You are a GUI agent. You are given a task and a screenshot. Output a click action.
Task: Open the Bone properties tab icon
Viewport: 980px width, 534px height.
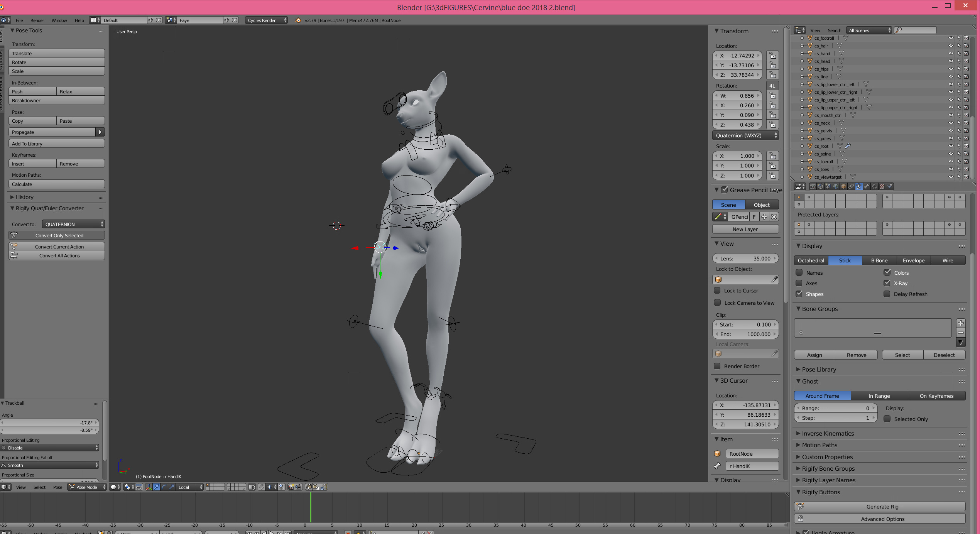[x=867, y=186]
